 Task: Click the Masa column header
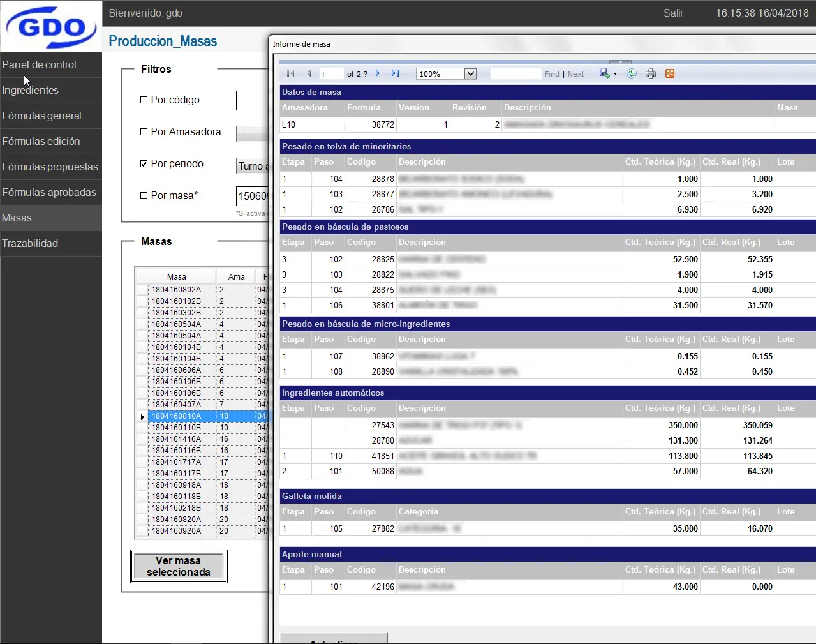(177, 277)
